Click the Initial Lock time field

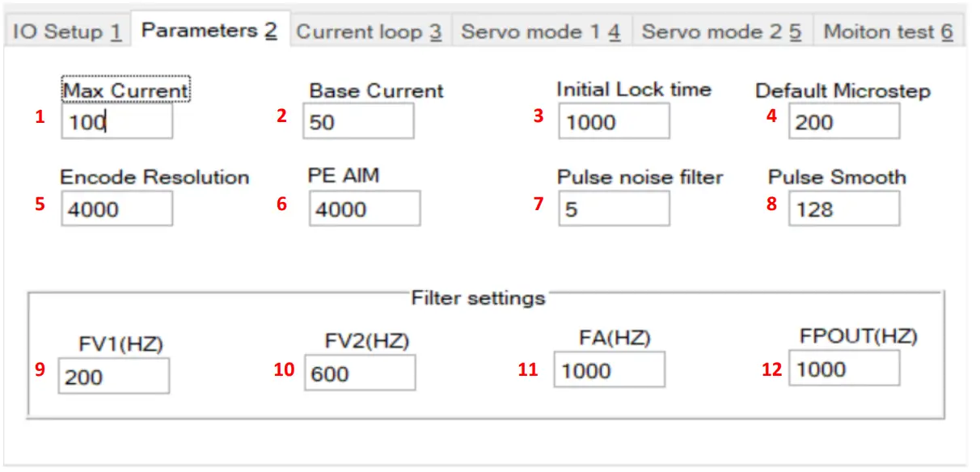[612, 122]
